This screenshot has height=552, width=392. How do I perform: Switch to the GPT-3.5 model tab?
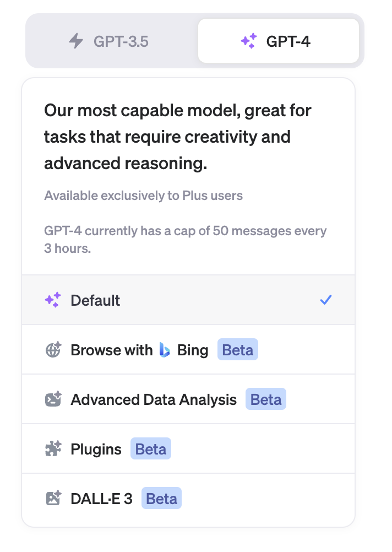(x=112, y=41)
